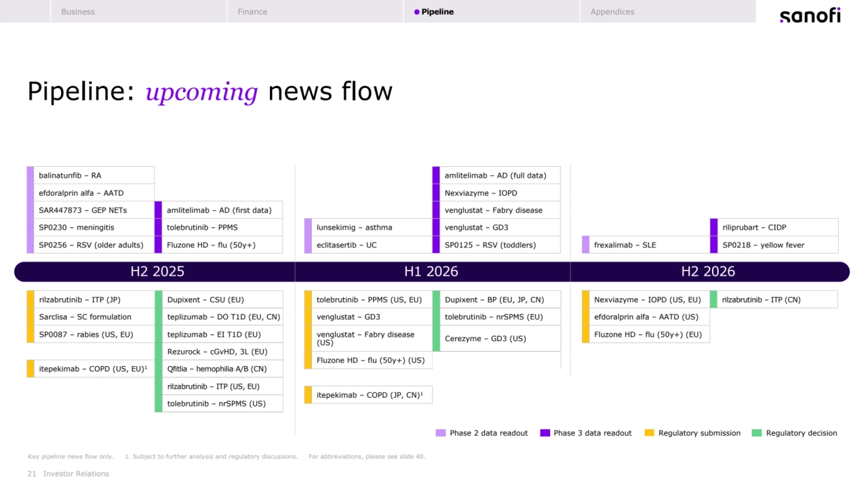
Task: Click 'SP0256 – RSV (older adults)' entry
Action: (90, 245)
